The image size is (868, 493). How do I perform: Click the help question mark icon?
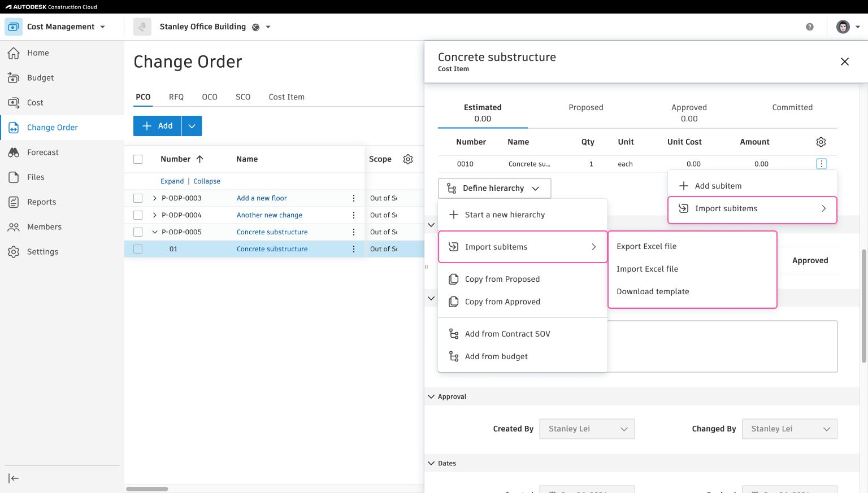click(x=809, y=27)
